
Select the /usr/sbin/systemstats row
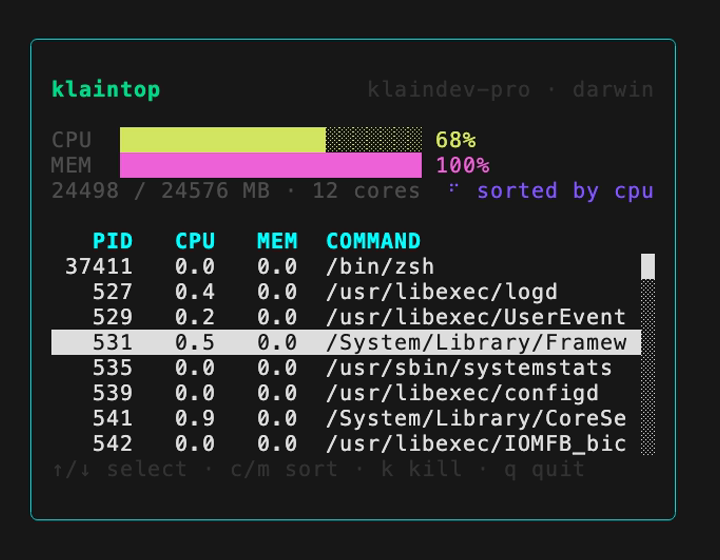coord(346,367)
